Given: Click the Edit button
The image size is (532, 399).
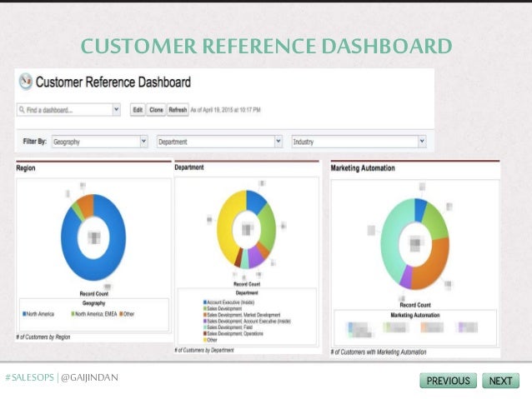Looking at the screenshot, I should [138, 110].
